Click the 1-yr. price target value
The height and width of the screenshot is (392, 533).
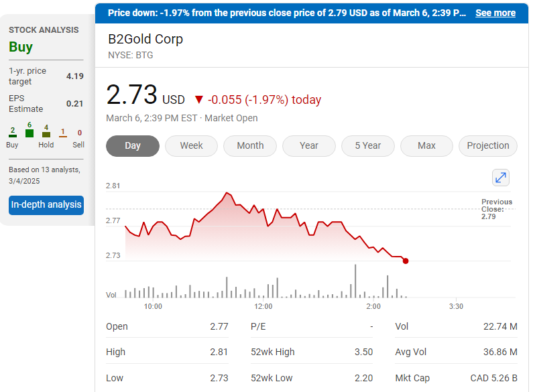[75, 76]
